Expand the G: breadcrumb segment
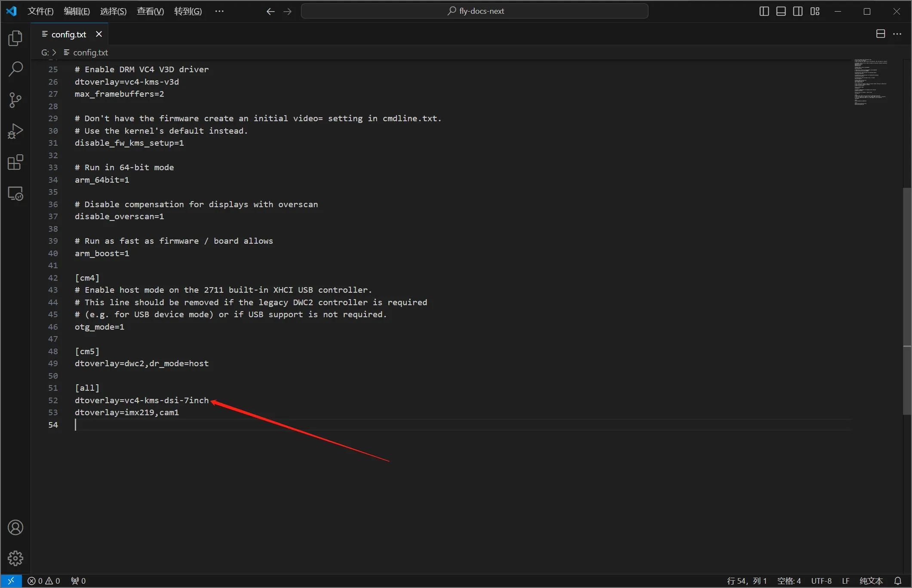Screen dimensions: 912x588 pyautogui.click(x=45, y=52)
